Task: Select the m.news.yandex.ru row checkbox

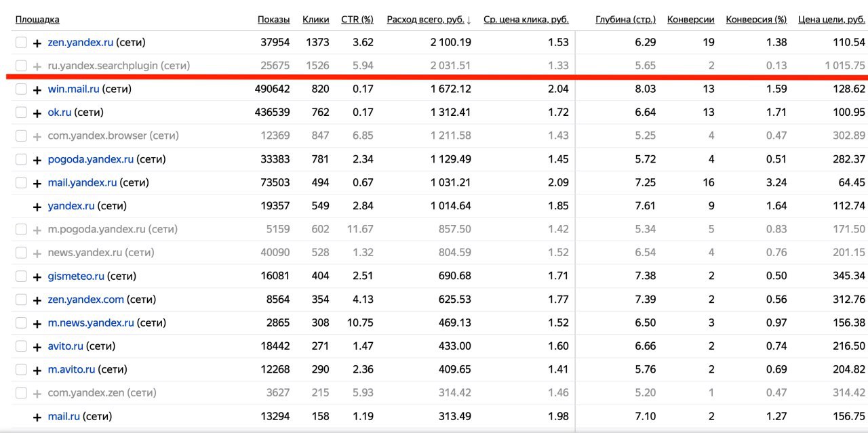Action: click(x=21, y=323)
